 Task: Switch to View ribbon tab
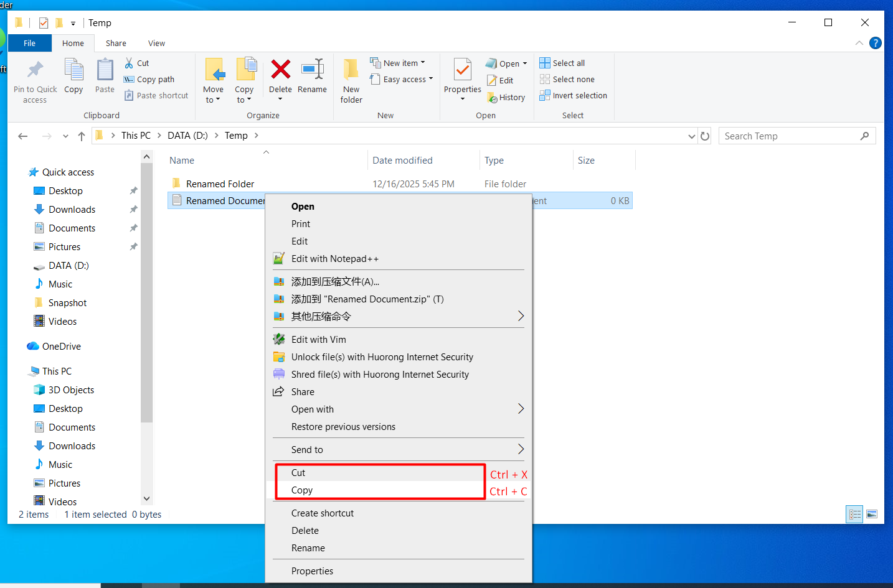coord(156,43)
